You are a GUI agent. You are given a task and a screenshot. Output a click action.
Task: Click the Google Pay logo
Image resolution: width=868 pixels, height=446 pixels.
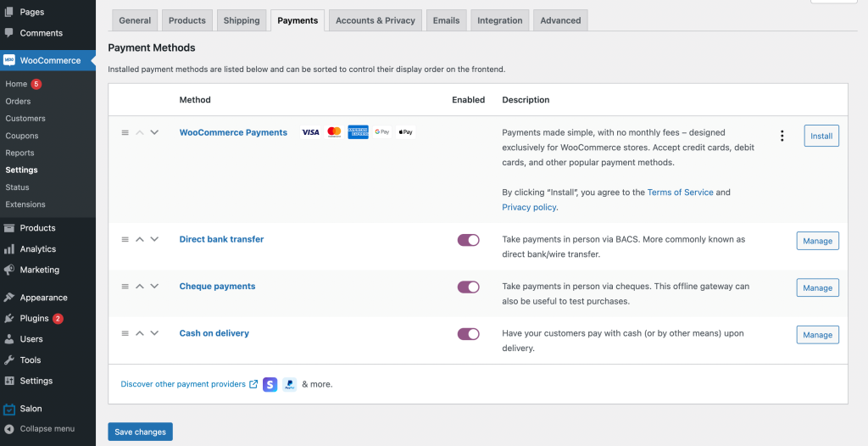coord(382,132)
